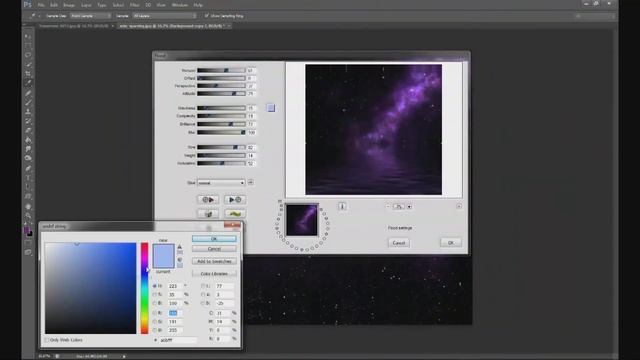Open Color Libraries button

click(x=214, y=273)
